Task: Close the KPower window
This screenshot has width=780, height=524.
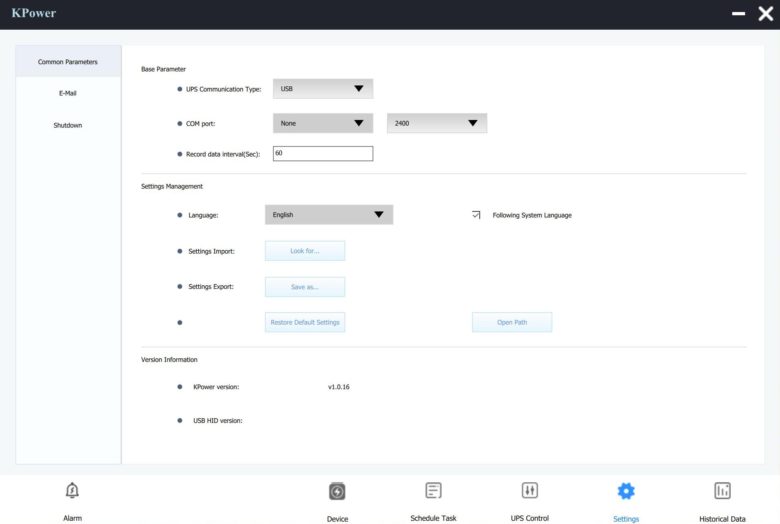Action: click(766, 13)
